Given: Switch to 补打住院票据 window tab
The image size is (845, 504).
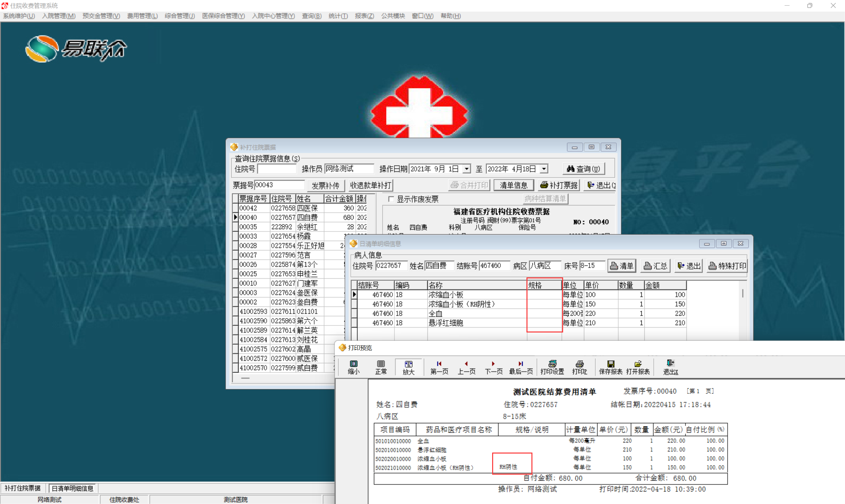Looking at the screenshot, I should click(23, 488).
